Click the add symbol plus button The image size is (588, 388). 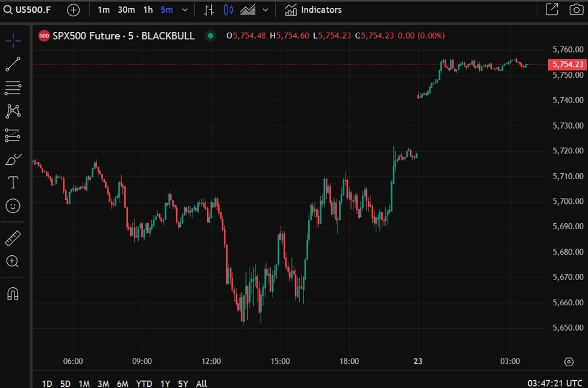click(x=73, y=10)
